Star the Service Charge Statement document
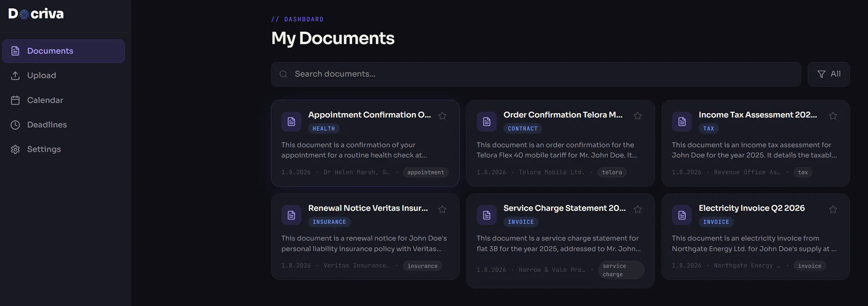 pos(638,210)
